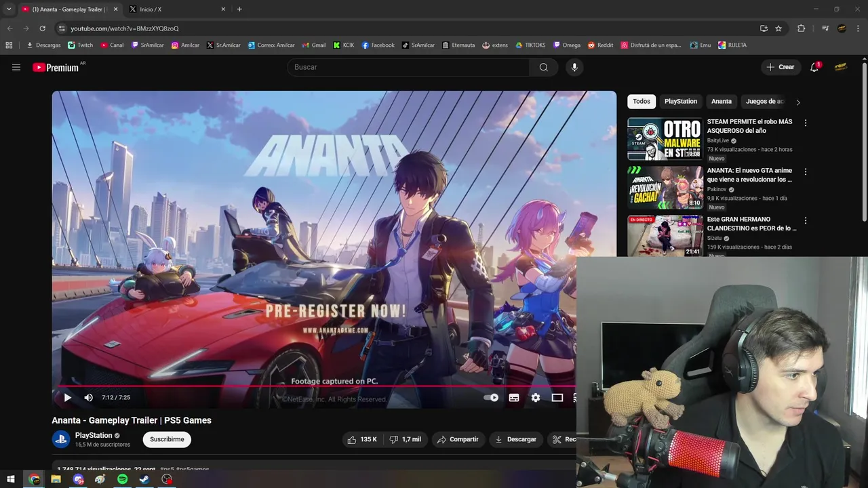Open the BaityLive channel link
This screenshot has width=868, height=488.
(718, 141)
